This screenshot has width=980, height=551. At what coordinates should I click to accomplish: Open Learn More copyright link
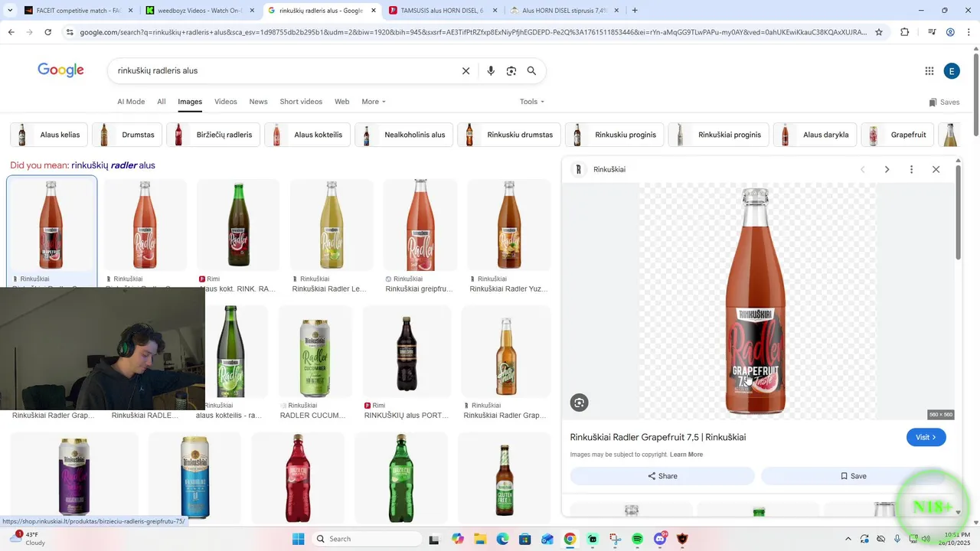686,455
